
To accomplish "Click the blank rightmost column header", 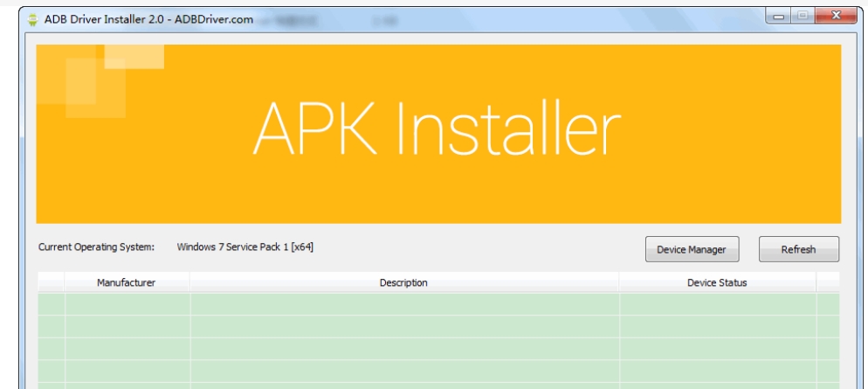I will pyautogui.click(x=827, y=282).
